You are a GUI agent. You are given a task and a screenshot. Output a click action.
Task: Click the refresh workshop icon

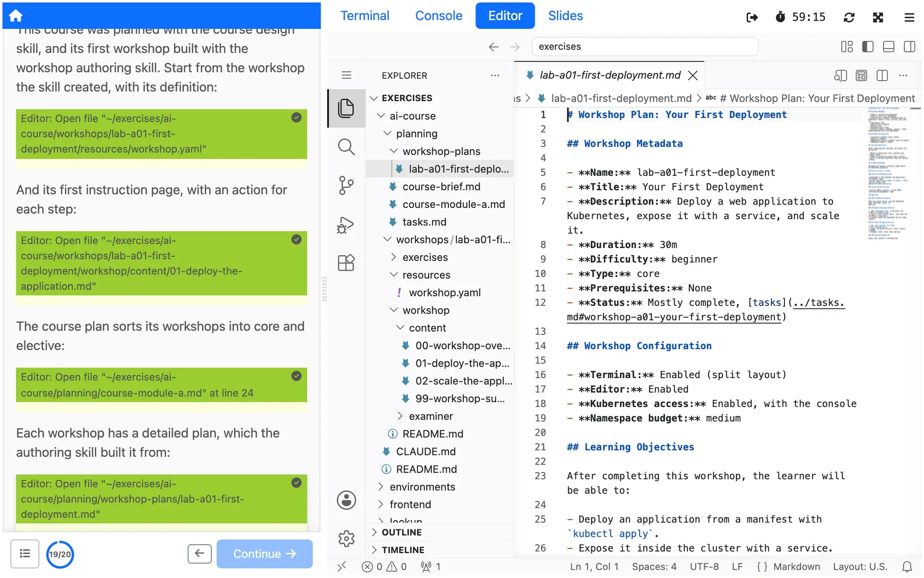pyautogui.click(x=849, y=17)
